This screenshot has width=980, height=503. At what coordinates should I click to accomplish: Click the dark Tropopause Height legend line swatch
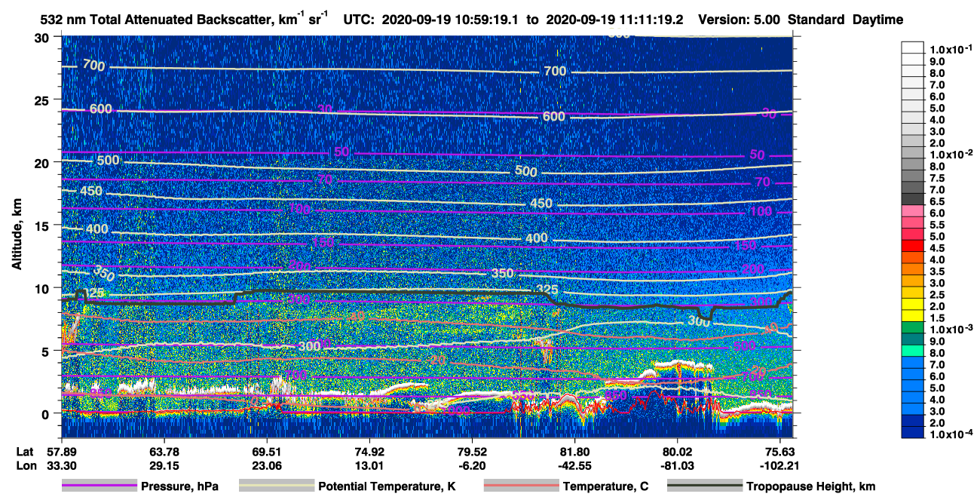pos(705,486)
